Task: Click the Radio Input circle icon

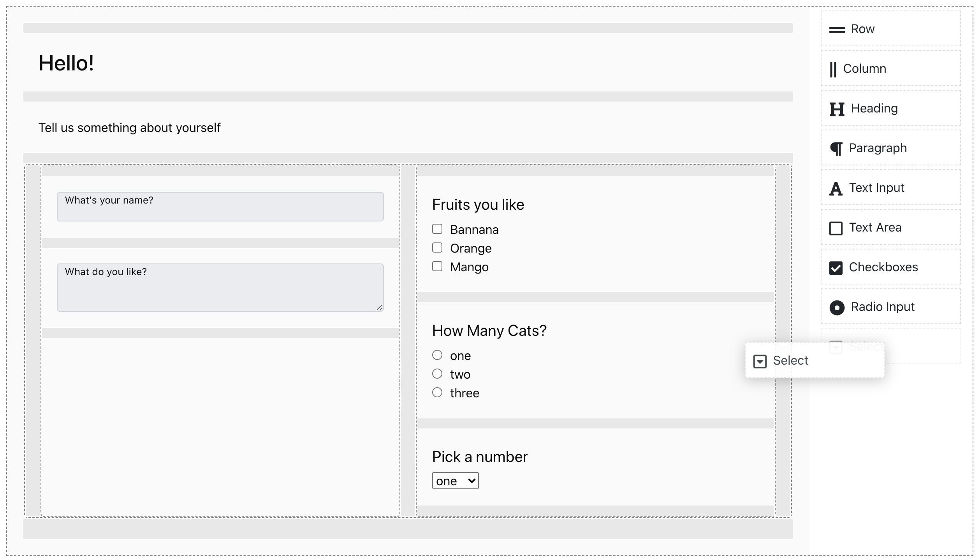Action: click(837, 308)
